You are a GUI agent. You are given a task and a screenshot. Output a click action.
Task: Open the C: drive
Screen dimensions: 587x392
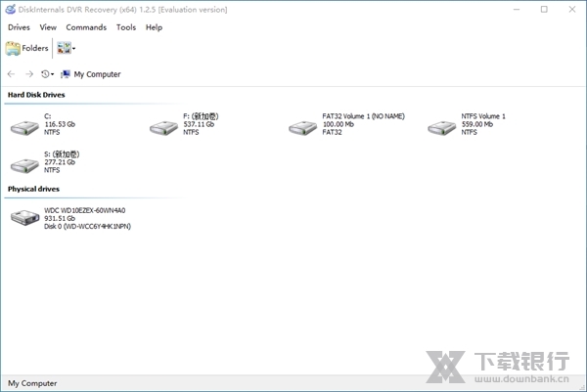[23, 124]
